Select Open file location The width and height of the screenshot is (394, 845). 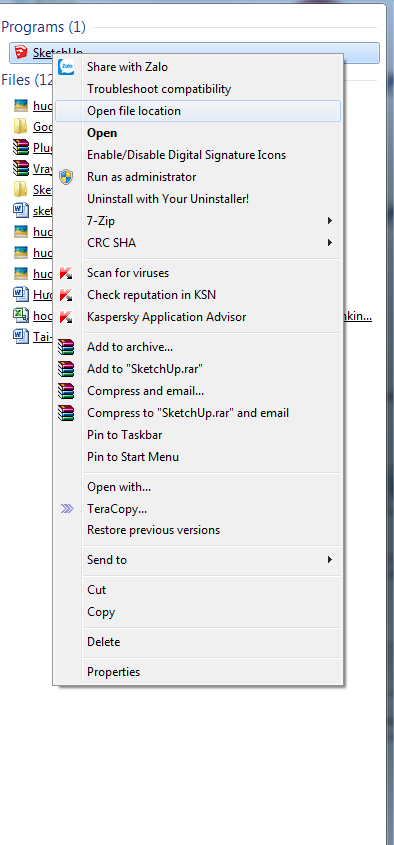click(198, 111)
